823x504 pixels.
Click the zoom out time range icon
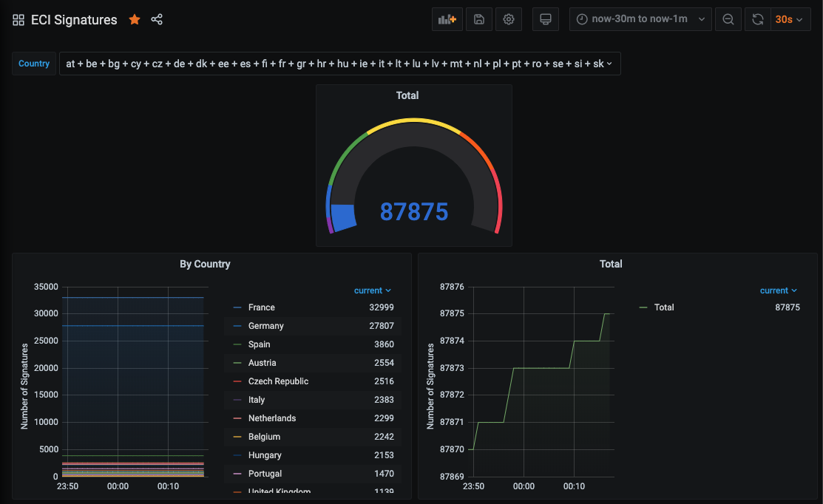[728, 19]
